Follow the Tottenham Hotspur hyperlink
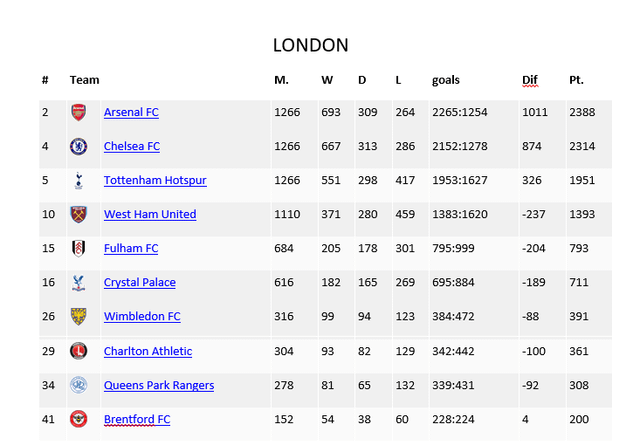 [x=155, y=180]
